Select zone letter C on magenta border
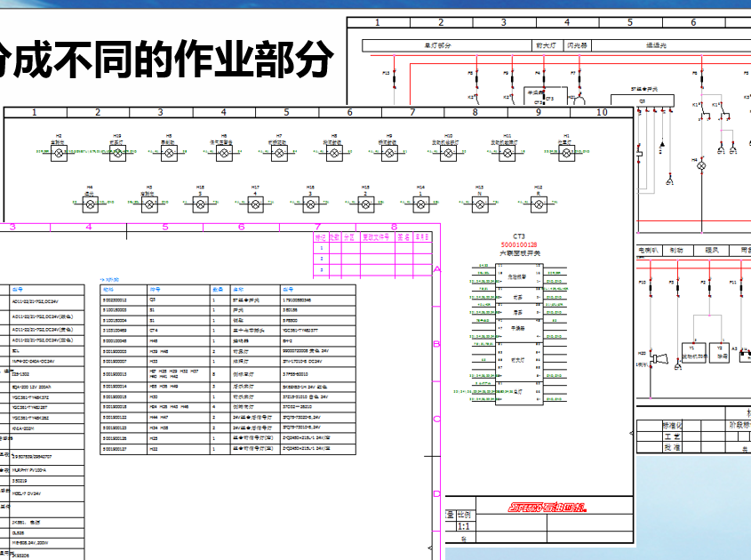This screenshot has width=751, height=560. point(436,420)
